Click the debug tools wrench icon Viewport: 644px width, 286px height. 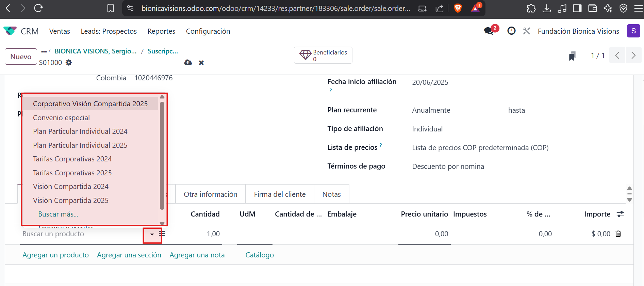coord(527,31)
